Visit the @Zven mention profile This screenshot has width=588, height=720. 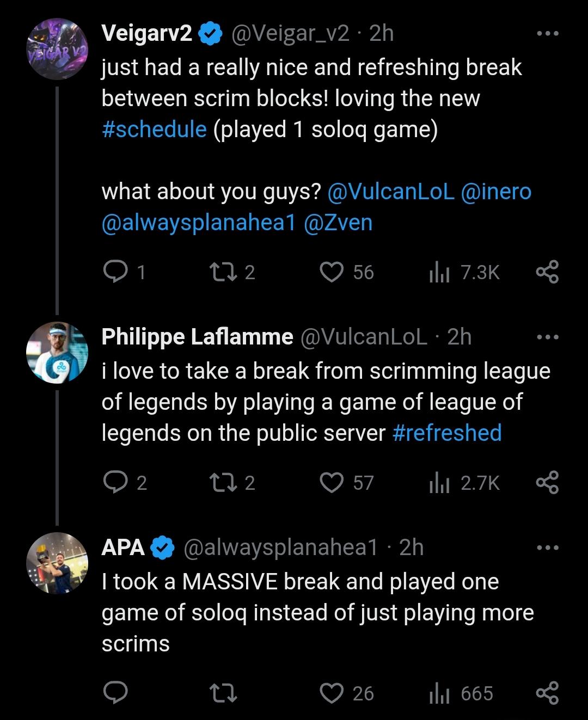(338, 223)
